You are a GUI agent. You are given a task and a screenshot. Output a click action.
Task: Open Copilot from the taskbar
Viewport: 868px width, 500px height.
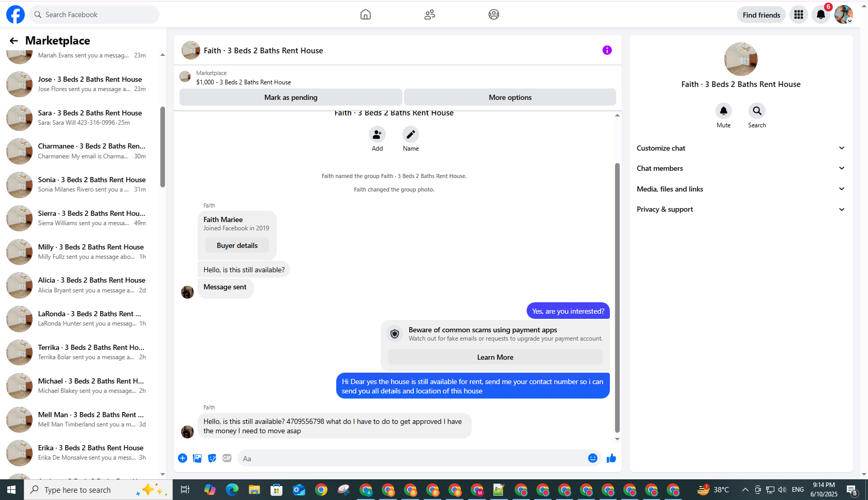point(210,490)
